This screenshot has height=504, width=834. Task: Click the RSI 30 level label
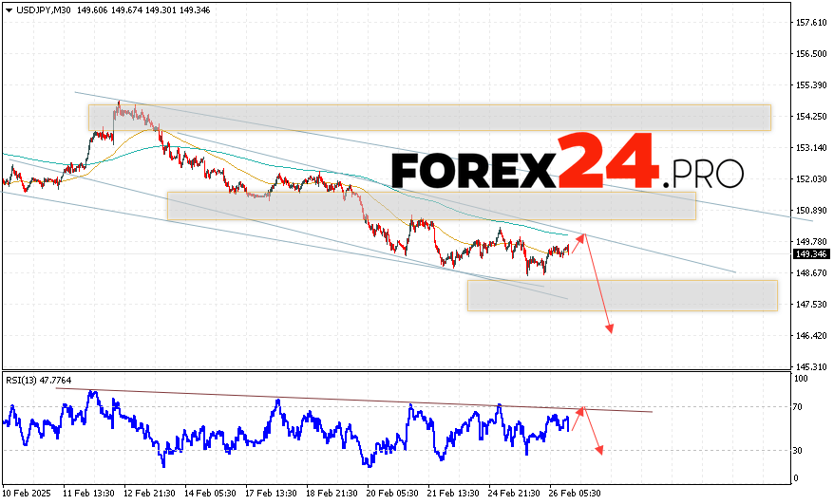point(800,450)
